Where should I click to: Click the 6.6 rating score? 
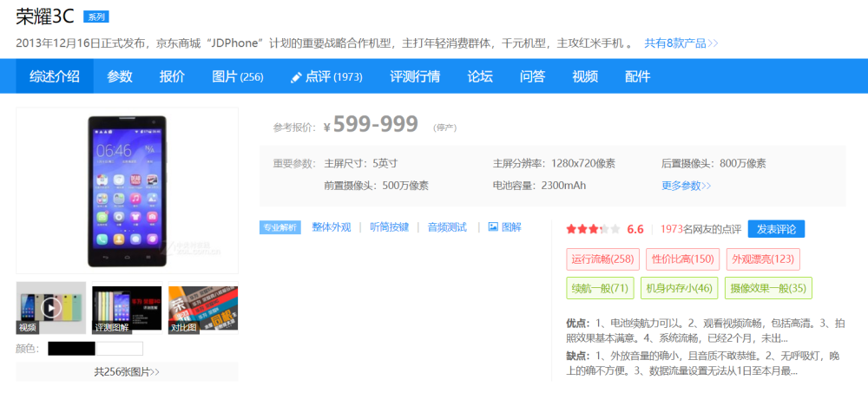635,229
